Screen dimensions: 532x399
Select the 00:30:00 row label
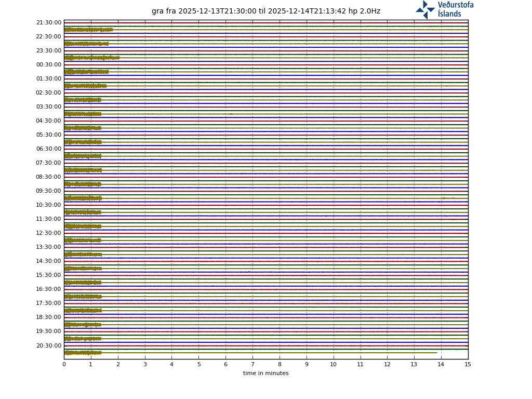point(49,65)
